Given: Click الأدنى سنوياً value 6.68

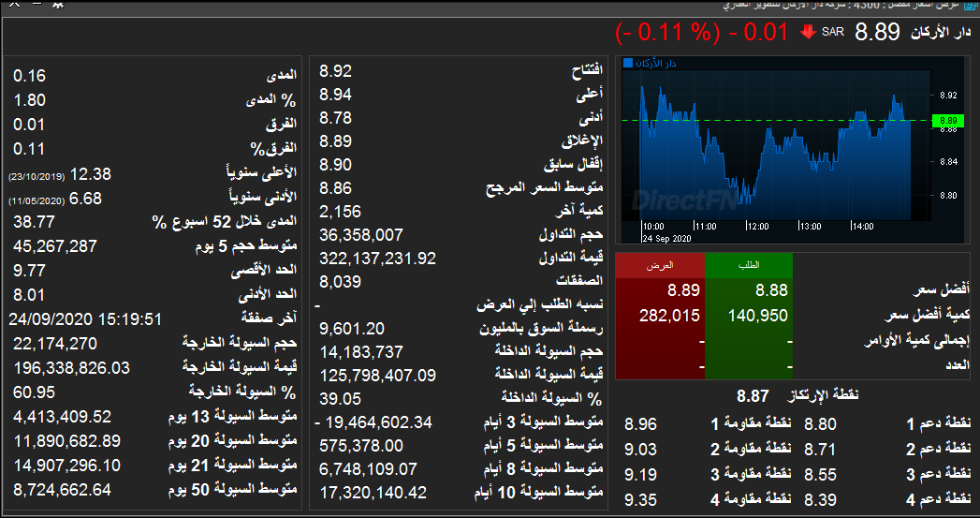Looking at the screenshot, I should 85,199.
